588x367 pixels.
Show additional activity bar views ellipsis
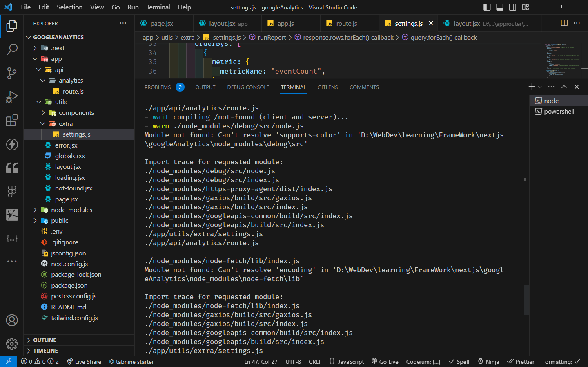pos(12,261)
